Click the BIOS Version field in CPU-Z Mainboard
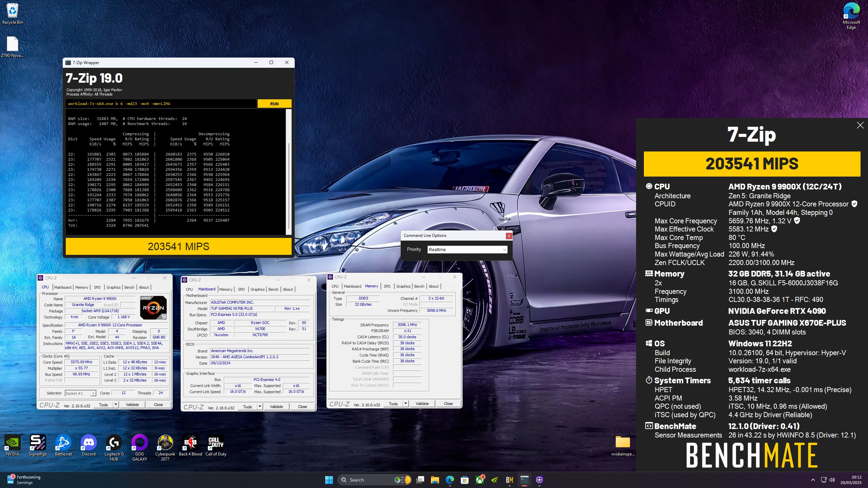This screenshot has height=488, width=868. (x=260, y=357)
